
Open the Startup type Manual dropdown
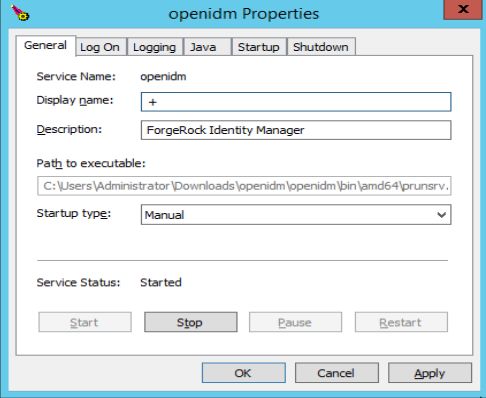click(296, 215)
